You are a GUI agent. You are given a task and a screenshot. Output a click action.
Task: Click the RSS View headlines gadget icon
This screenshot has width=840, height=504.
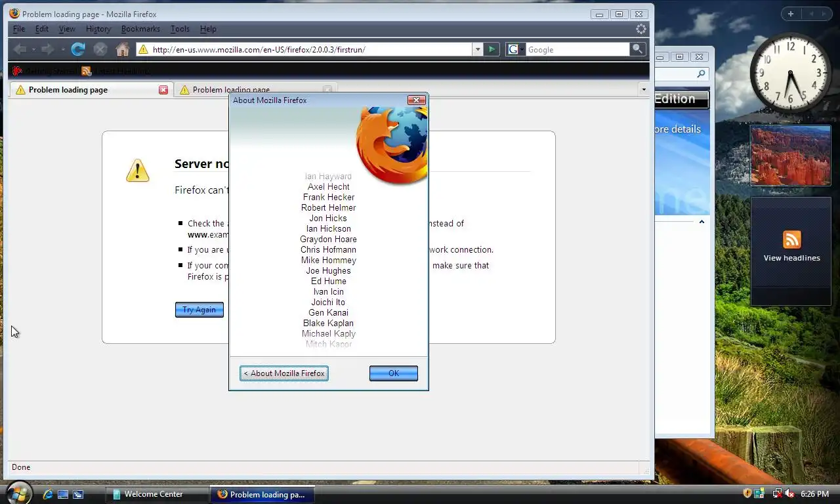(x=791, y=240)
